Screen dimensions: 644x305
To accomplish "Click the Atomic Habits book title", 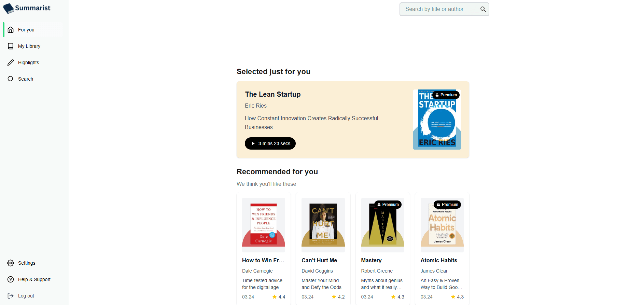I will pyautogui.click(x=439, y=260).
